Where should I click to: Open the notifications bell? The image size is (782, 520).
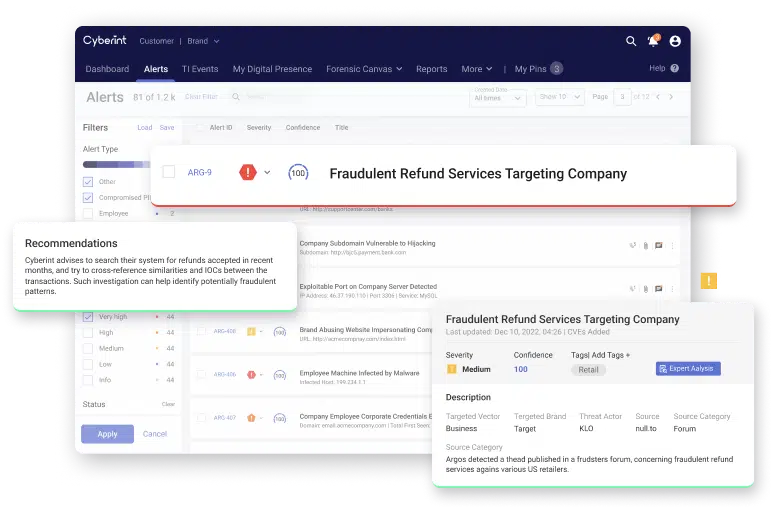[653, 41]
